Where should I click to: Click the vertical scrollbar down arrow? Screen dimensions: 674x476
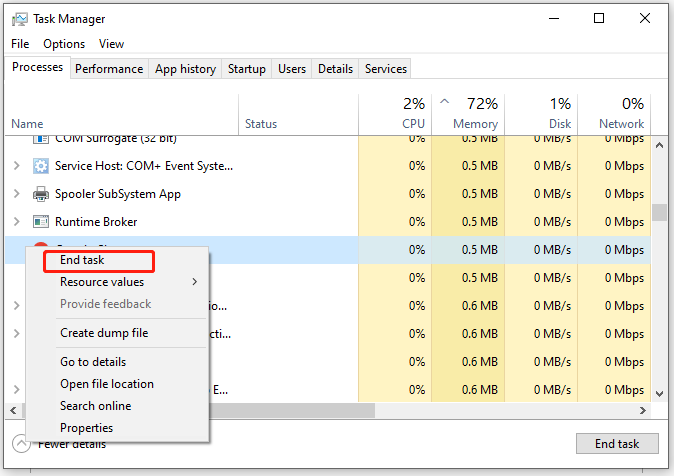tap(659, 393)
